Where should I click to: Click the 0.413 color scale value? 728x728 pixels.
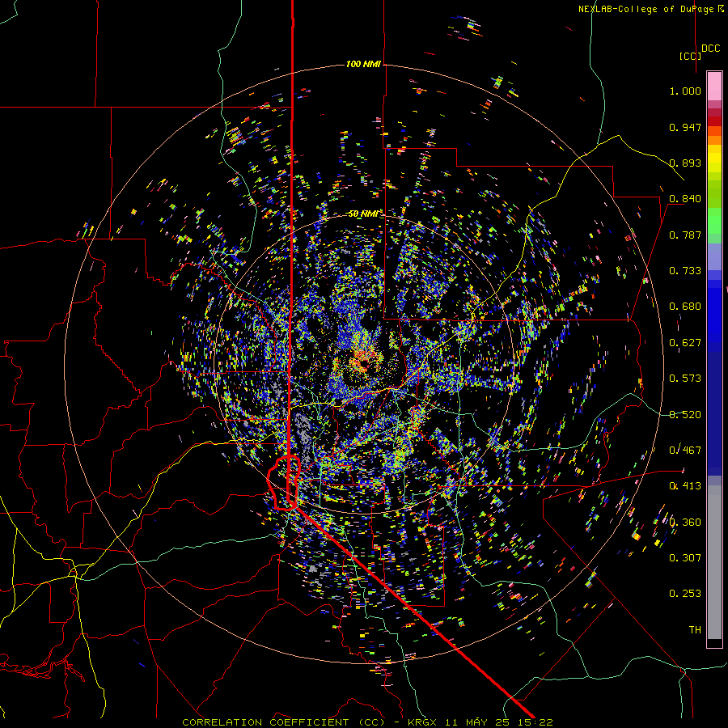(685, 486)
